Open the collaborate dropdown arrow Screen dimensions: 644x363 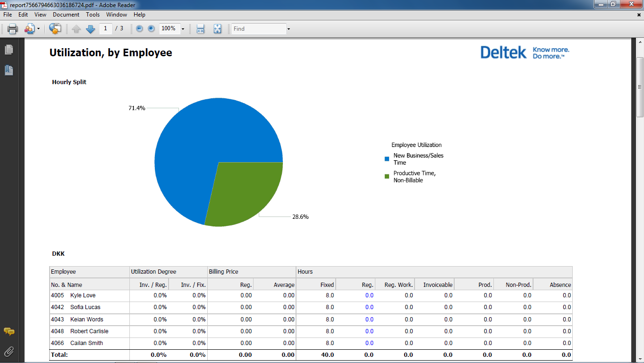[38, 29]
